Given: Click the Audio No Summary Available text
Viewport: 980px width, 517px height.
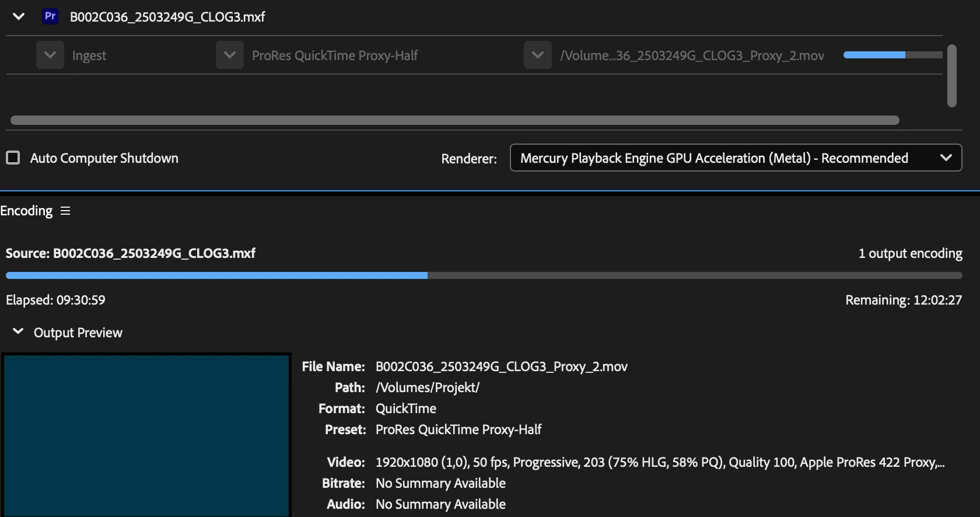Looking at the screenshot, I should [440, 504].
